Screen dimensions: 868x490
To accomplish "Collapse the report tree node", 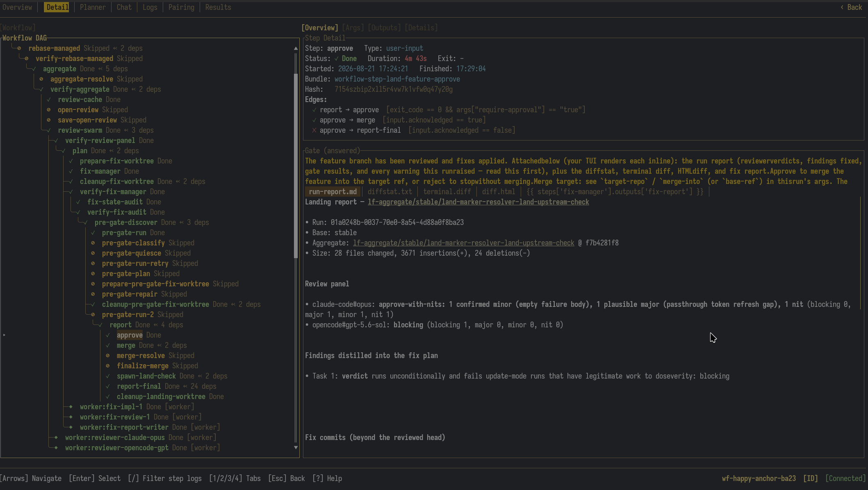I will (x=100, y=325).
